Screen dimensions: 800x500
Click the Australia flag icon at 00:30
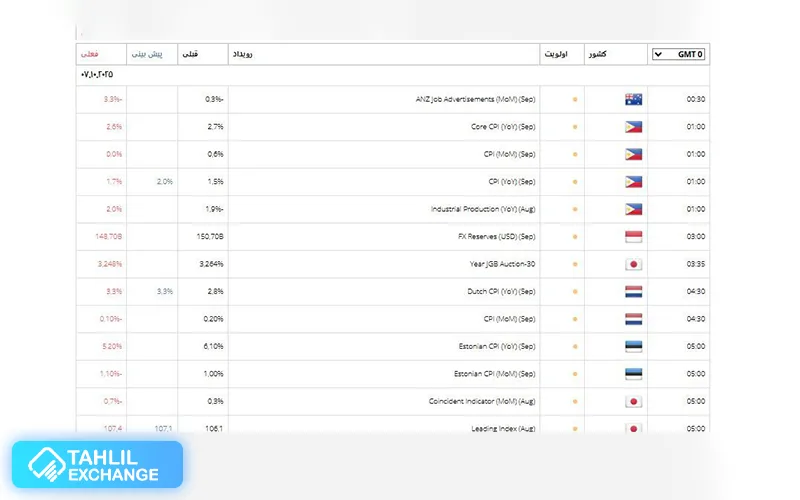point(632,99)
